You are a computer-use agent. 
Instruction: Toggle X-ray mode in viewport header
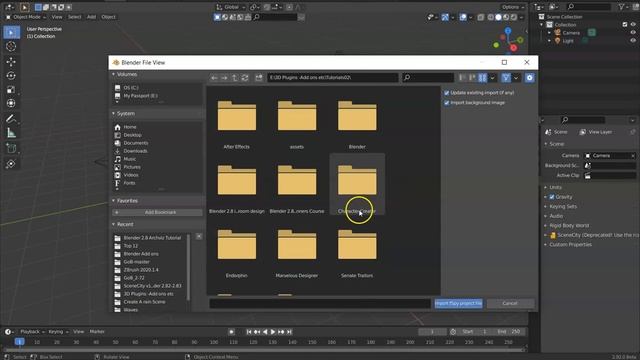[x=481, y=17]
